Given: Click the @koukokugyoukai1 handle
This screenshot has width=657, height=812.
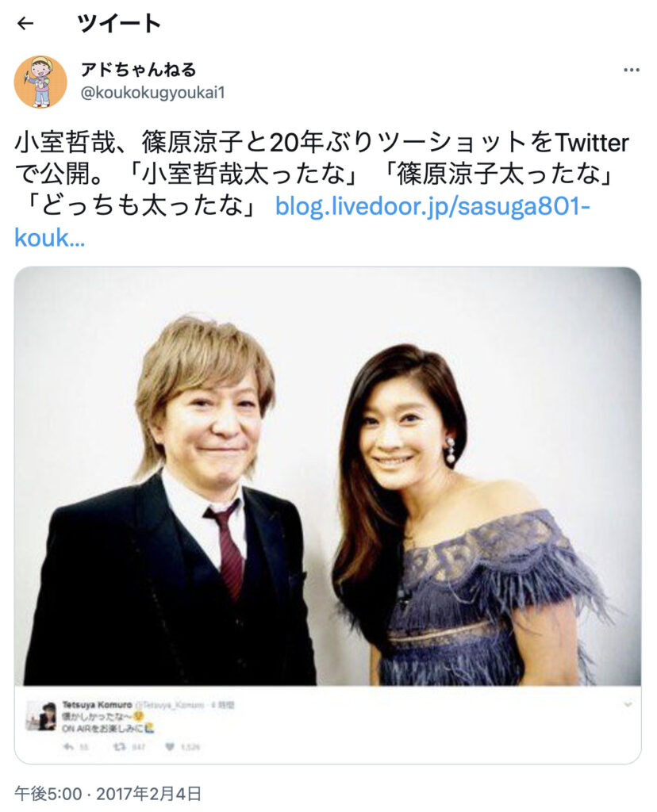Looking at the screenshot, I should coord(153,94).
